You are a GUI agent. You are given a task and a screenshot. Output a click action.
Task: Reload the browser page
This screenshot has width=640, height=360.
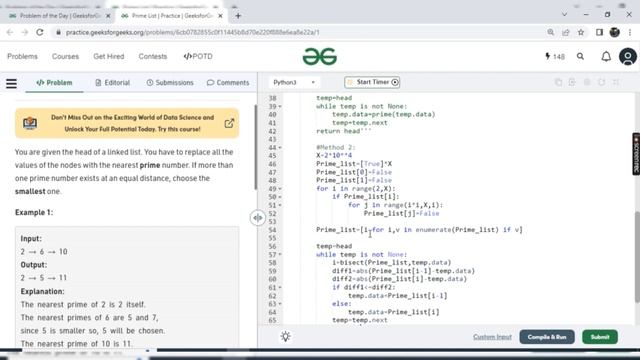click(40, 32)
